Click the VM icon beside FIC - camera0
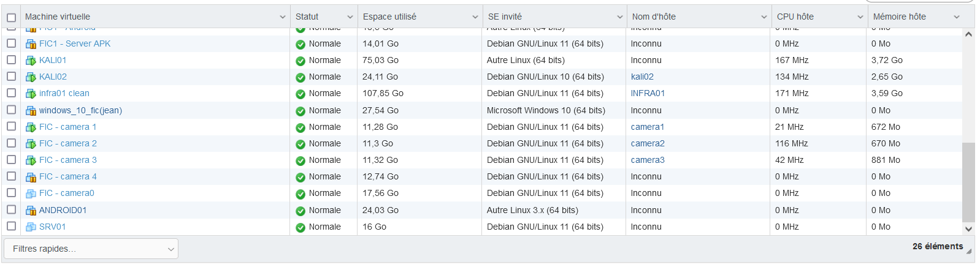This screenshot has width=980, height=267. point(31,194)
